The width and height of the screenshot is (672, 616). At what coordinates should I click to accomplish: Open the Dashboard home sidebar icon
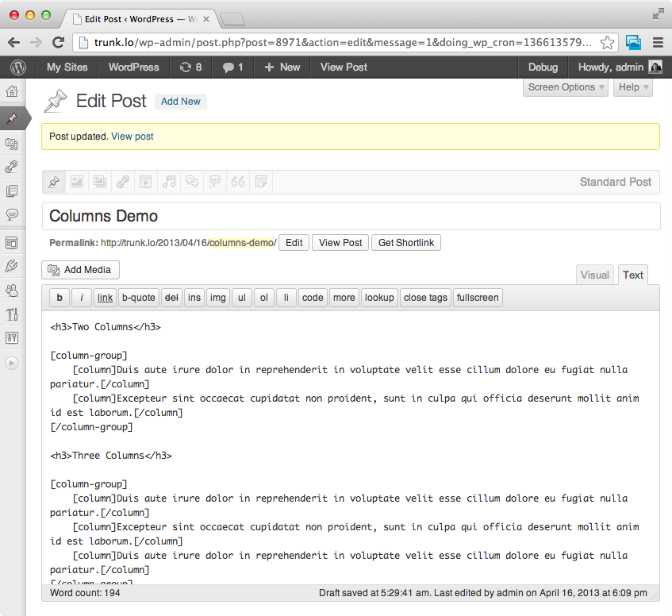pos(12,90)
